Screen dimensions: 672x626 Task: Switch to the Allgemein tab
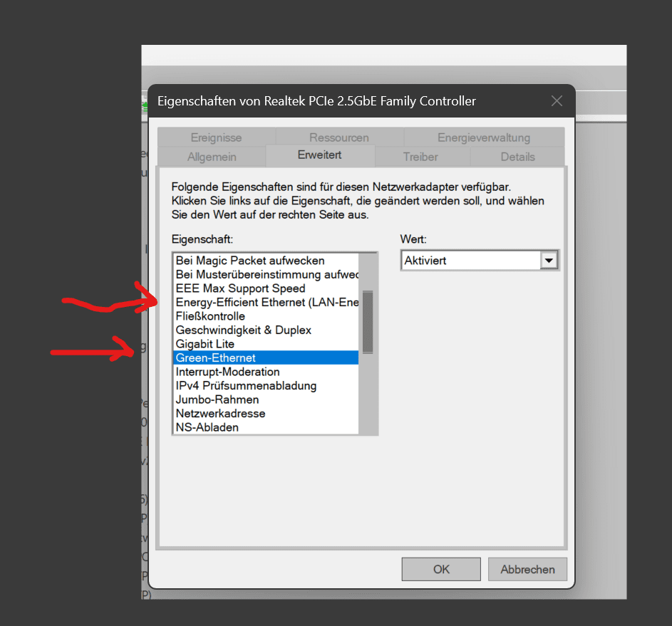pos(212,157)
